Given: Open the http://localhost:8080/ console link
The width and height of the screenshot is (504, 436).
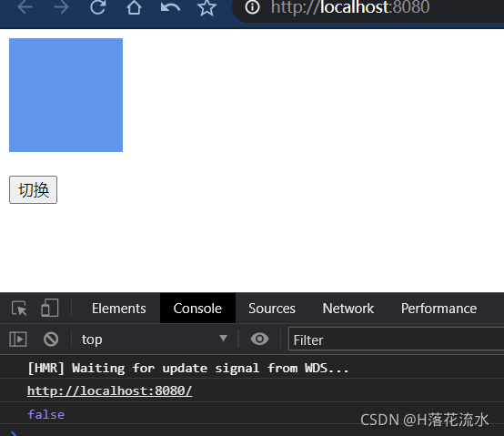Looking at the screenshot, I should click(109, 391).
